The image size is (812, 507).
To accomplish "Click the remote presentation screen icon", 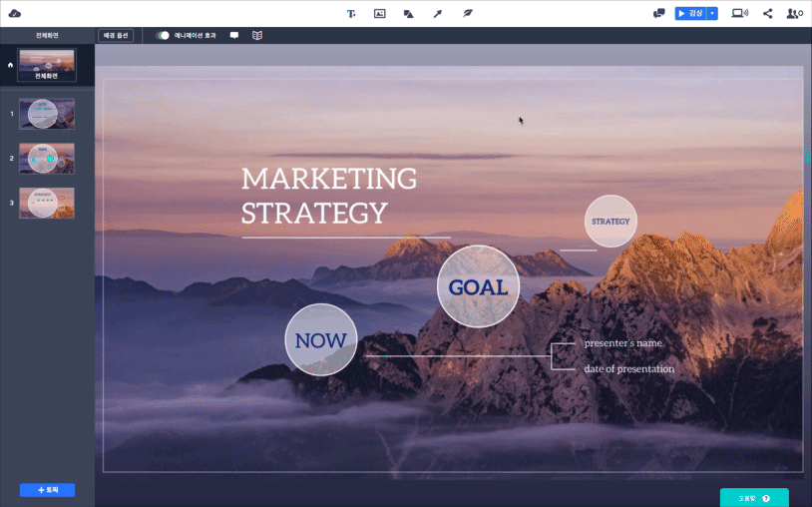I will point(739,13).
